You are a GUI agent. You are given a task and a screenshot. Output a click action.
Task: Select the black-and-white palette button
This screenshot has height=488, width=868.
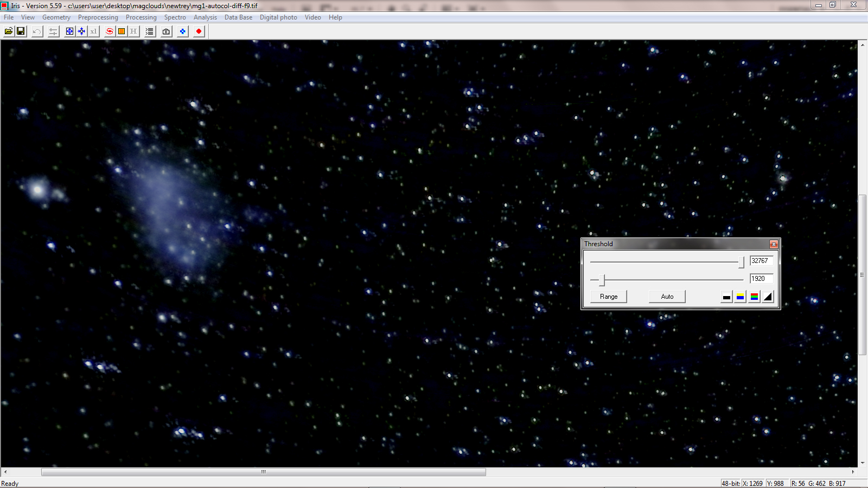(726, 297)
